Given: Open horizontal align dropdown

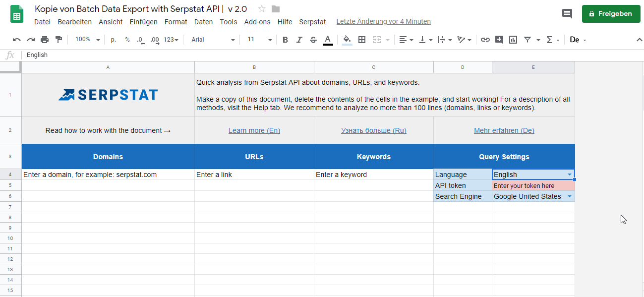Looking at the screenshot, I should pos(406,40).
